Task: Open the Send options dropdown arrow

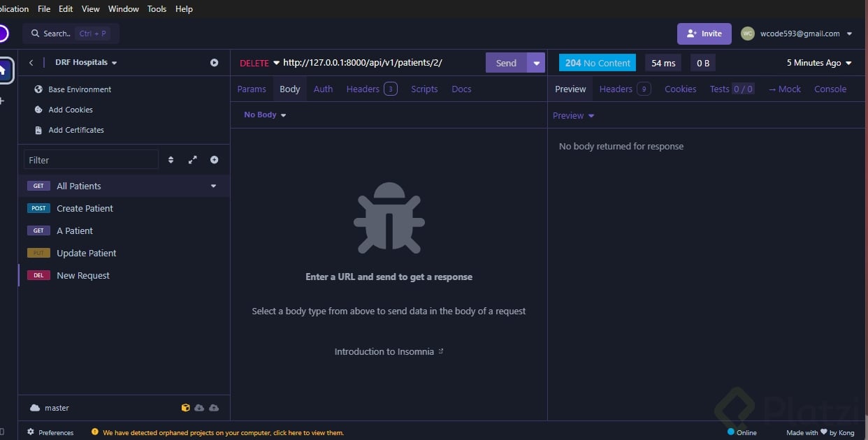Action: (536, 63)
